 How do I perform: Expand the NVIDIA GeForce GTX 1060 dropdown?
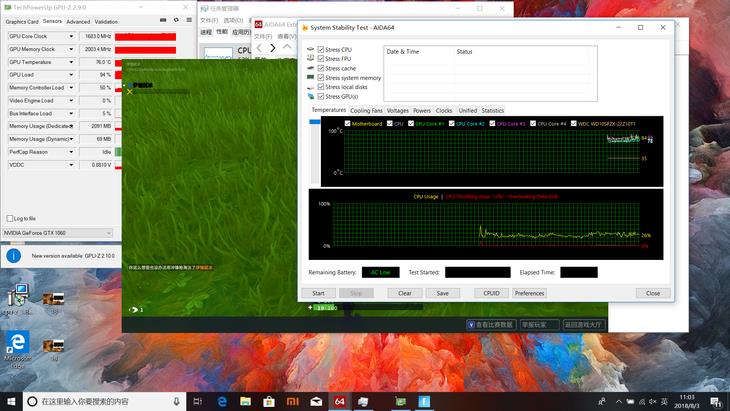tap(108, 233)
